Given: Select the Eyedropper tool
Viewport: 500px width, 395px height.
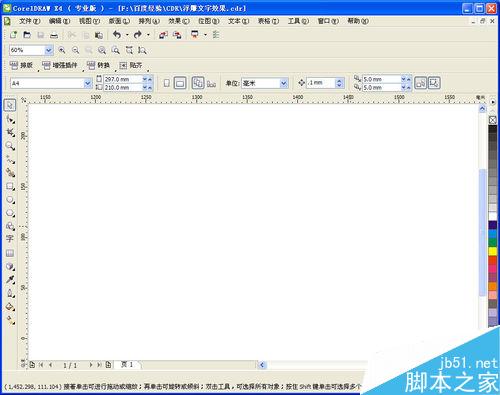Looking at the screenshot, I should (10, 280).
